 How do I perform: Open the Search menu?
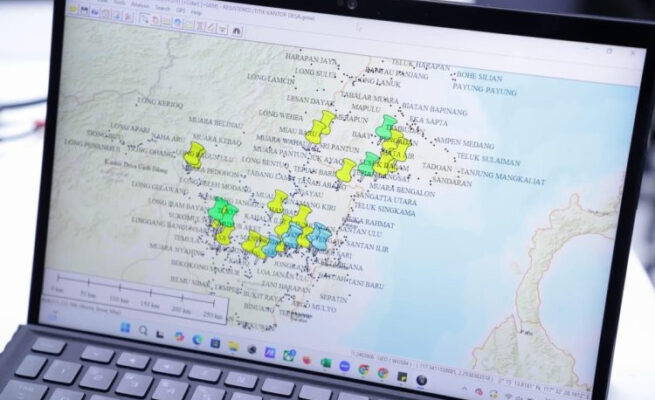[x=164, y=7]
